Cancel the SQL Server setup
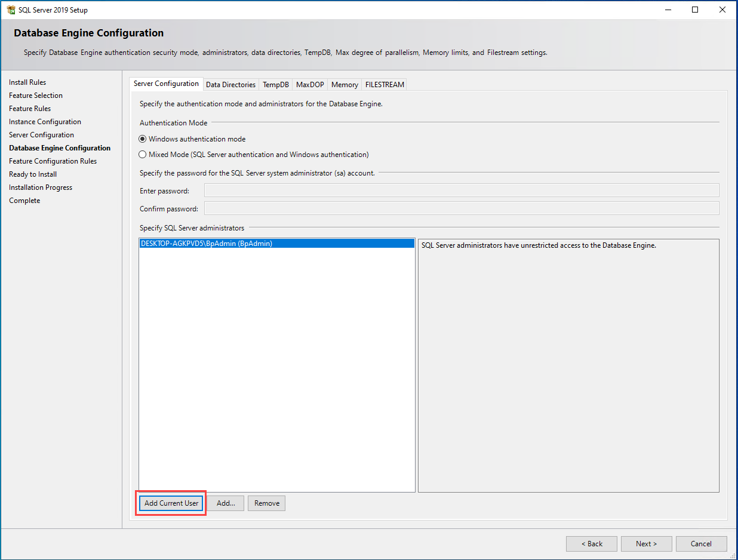The width and height of the screenshot is (738, 560). (701, 544)
